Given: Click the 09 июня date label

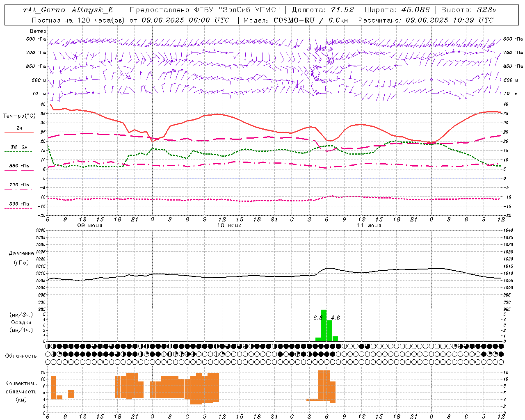Looking at the screenshot, I should pyautogui.click(x=90, y=226).
